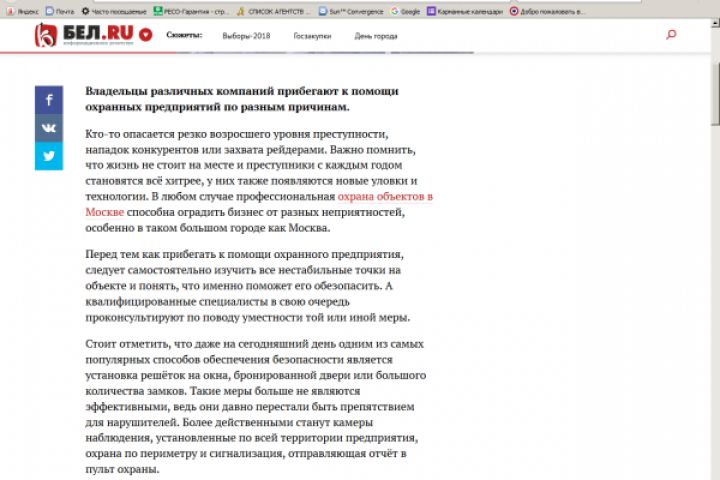Open the Яндекс bookmark
The width and height of the screenshot is (720, 480).
(x=22, y=11)
